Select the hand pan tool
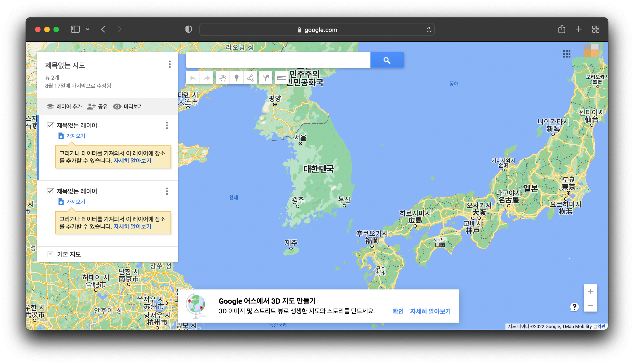Viewport: 634px width, 364px height. [x=223, y=78]
